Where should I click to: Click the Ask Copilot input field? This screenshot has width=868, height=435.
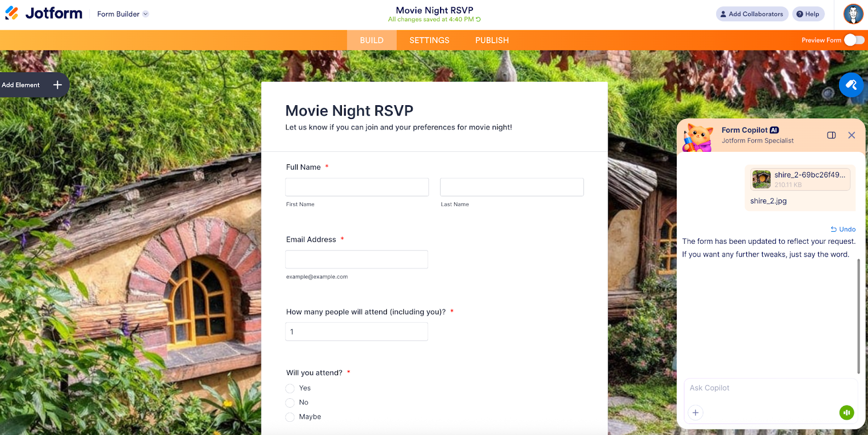coord(770,388)
